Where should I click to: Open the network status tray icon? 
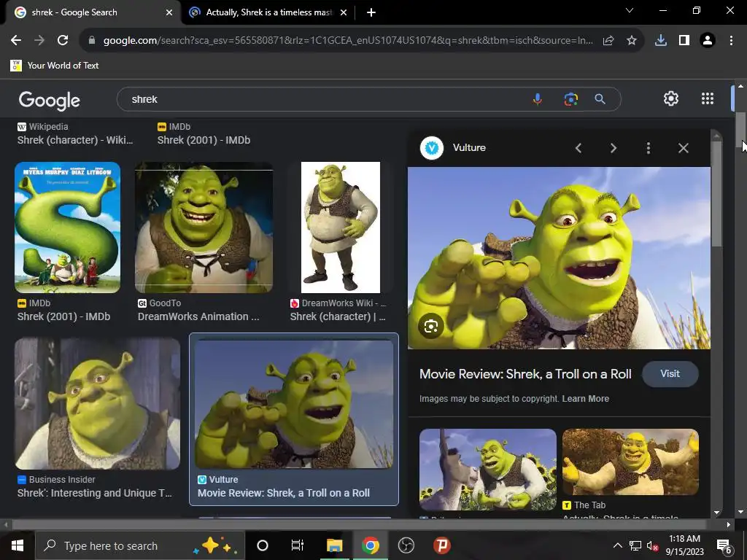pos(635,545)
